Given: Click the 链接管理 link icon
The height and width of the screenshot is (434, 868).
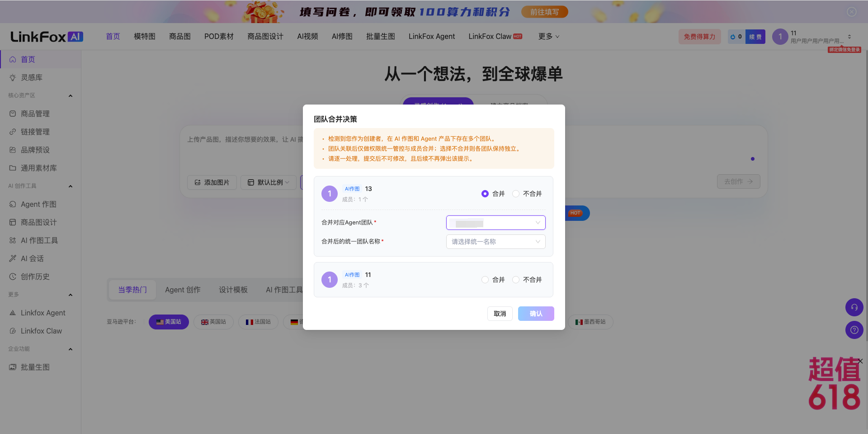Looking at the screenshot, I should tap(13, 132).
